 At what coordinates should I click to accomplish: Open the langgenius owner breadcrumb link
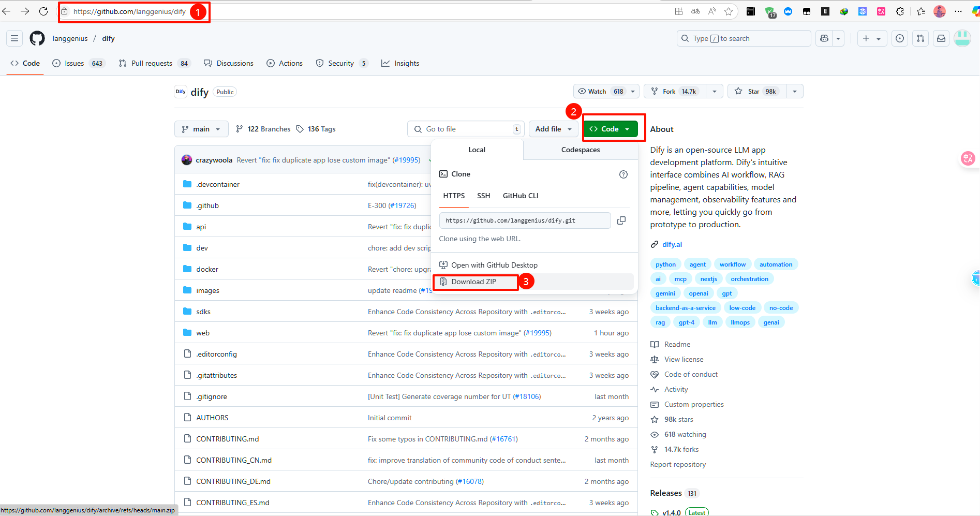(x=70, y=38)
